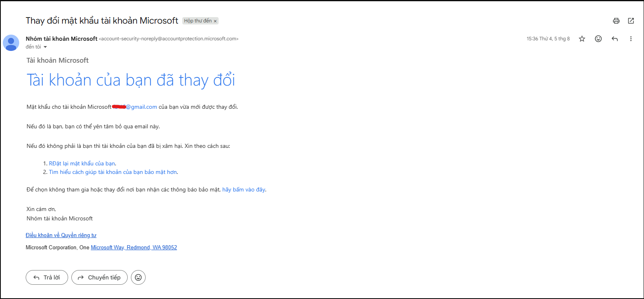Open the 'RĐặt lại mật khẩu của bạn' link

point(82,163)
